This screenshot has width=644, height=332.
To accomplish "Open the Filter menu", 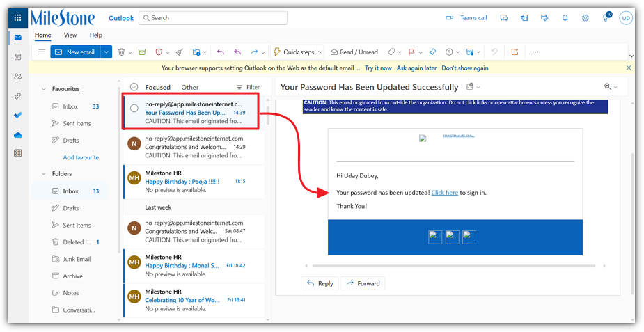I will (248, 88).
